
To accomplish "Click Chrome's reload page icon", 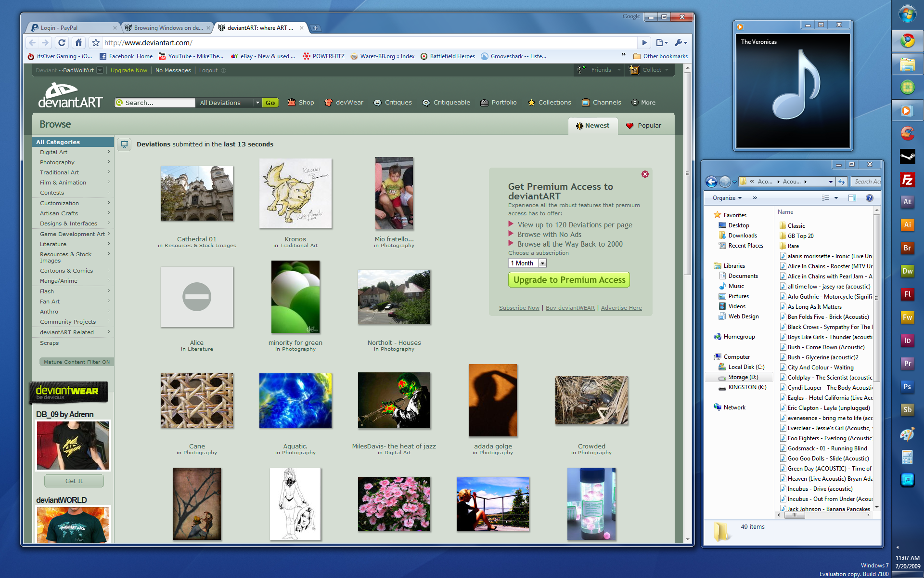I will click(x=62, y=43).
